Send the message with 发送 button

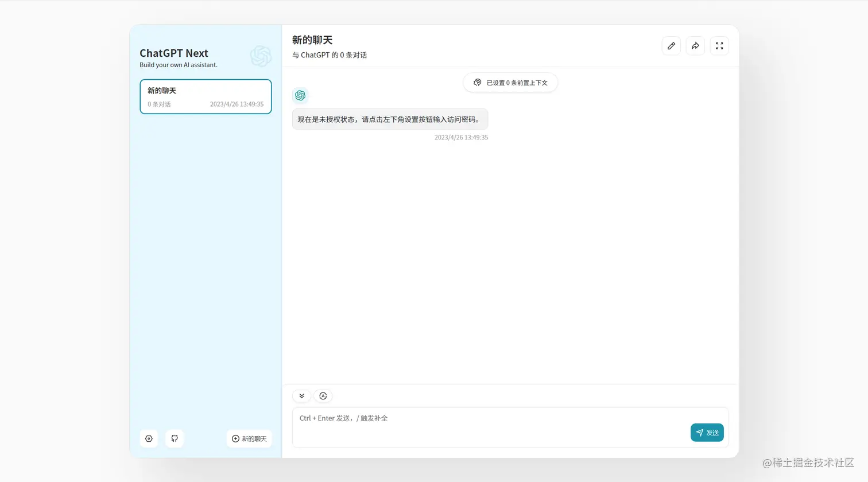pos(707,433)
